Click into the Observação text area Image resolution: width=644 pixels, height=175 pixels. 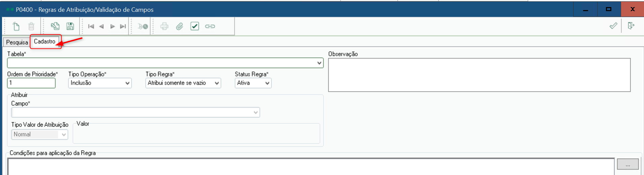[479, 75]
